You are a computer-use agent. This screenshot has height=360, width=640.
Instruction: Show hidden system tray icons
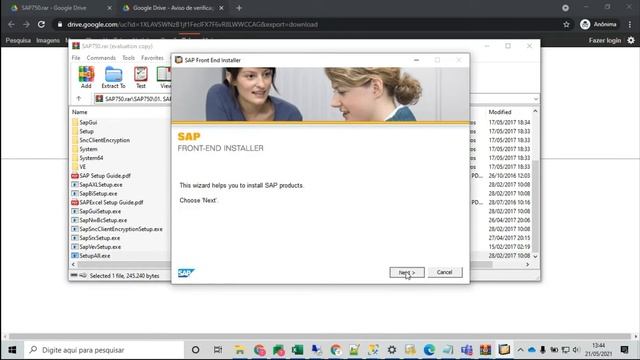520,350
